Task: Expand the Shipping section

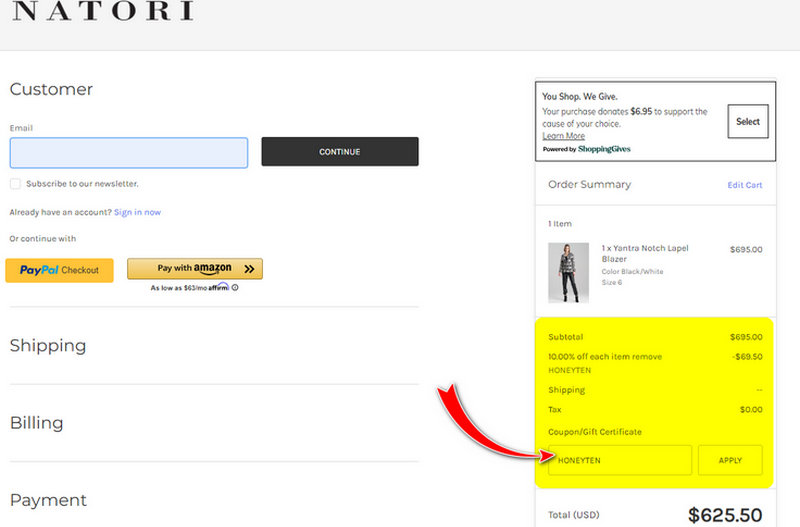Action: click(x=48, y=346)
